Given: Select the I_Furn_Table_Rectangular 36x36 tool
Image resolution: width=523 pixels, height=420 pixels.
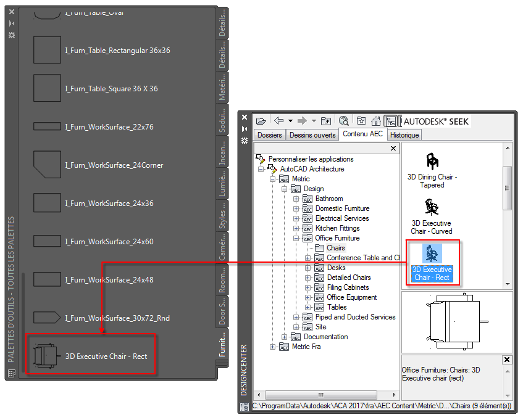Looking at the screenshot, I should click(x=102, y=50).
